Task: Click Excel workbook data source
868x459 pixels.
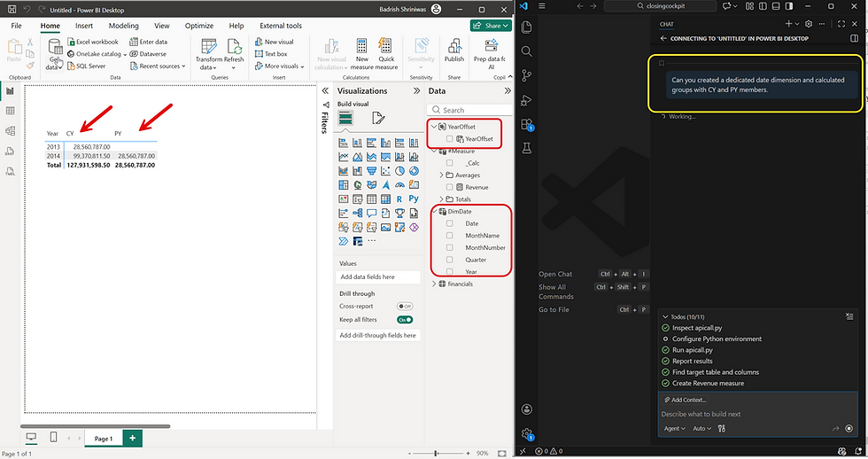Action: pyautogui.click(x=92, y=42)
